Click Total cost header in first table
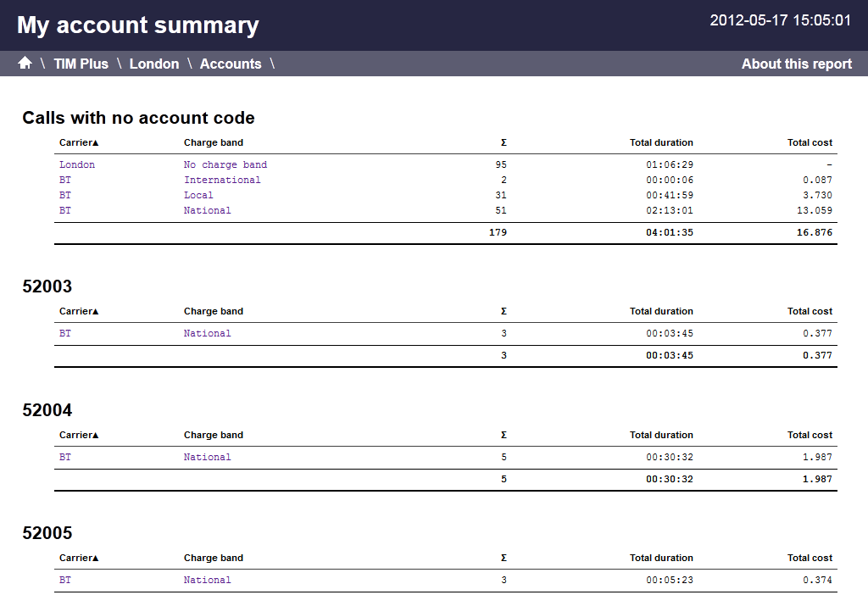Viewport: 868px width, 595px height. point(809,142)
